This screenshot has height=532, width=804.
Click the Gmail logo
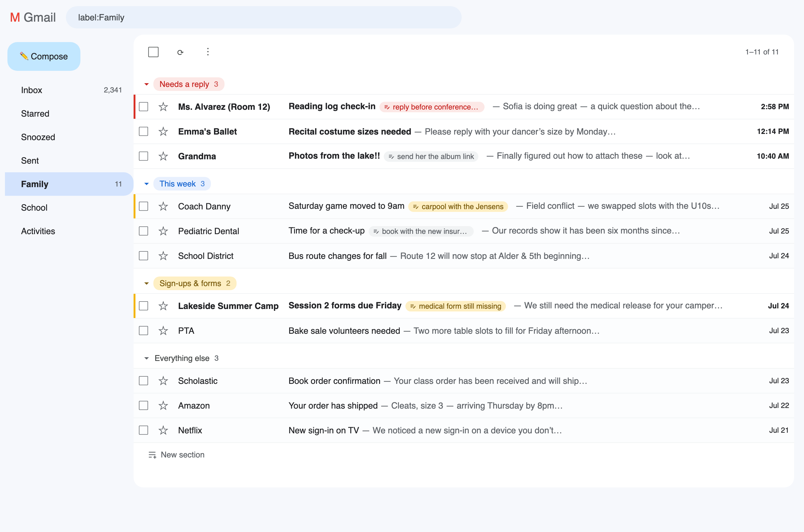[33, 17]
